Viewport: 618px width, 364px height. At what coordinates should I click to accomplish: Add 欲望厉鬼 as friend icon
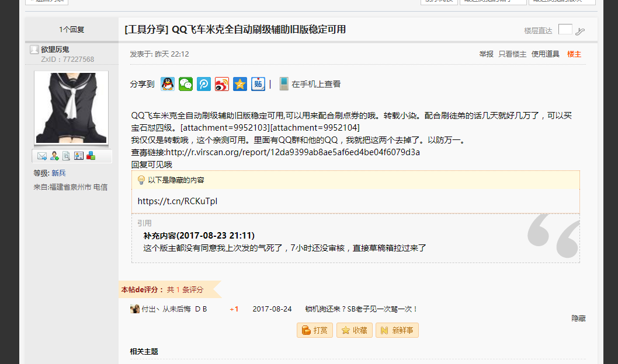[54, 156]
